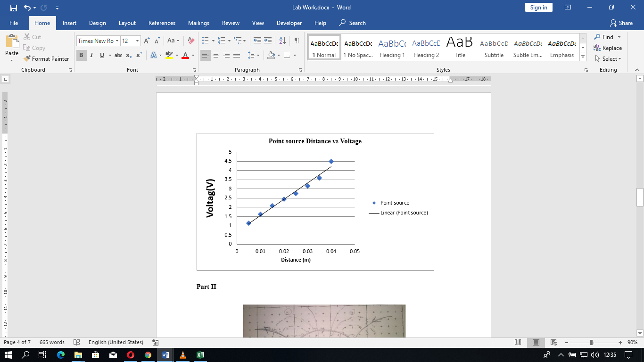Toggle paragraph marks display
This screenshot has height=362, width=644.
pos(296,41)
